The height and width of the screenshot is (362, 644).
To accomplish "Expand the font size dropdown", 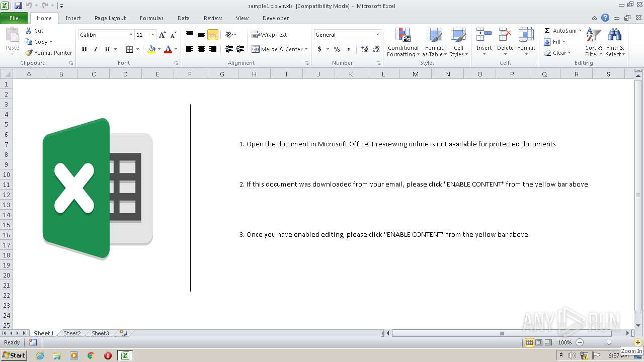I will [152, 35].
